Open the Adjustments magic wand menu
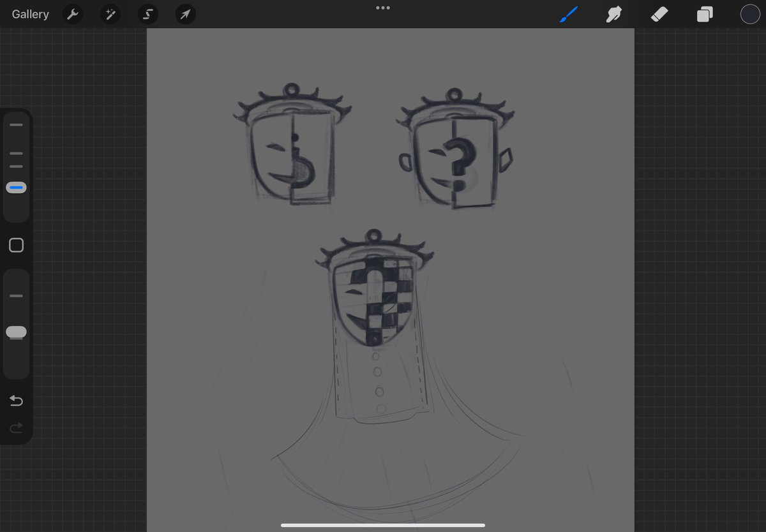Image resolution: width=766 pixels, height=532 pixels. pyautogui.click(x=110, y=14)
